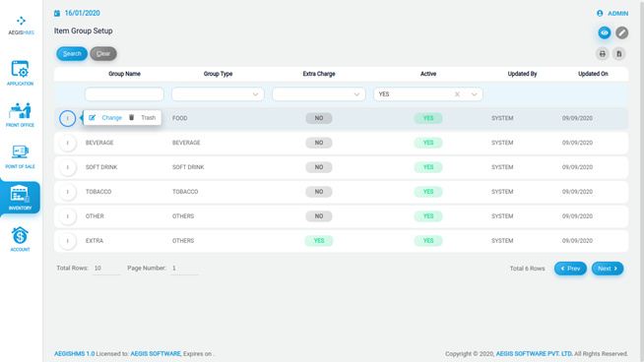Export the list with document icon
Viewport: 644px width, 362px height.
(x=619, y=54)
